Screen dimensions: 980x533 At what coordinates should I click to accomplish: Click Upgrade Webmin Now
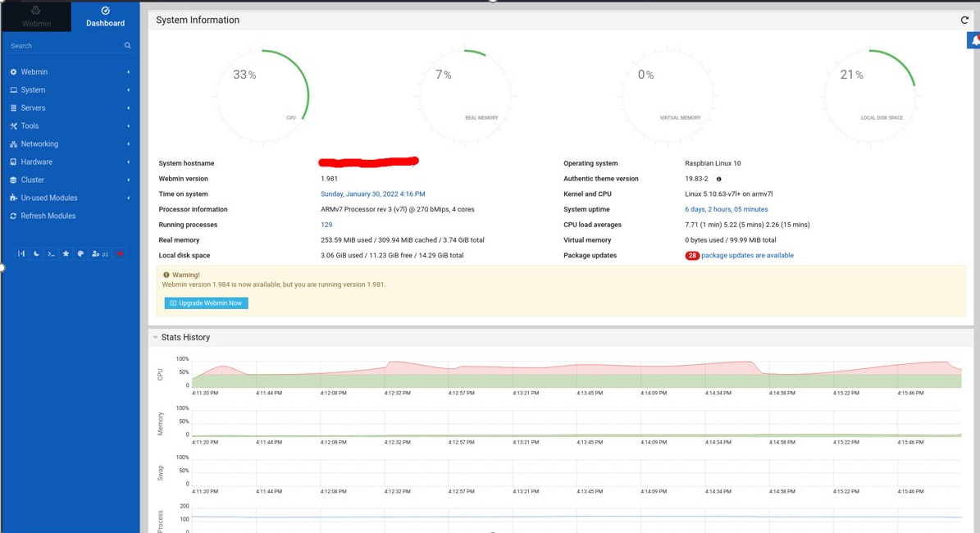click(x=206, y=303)
